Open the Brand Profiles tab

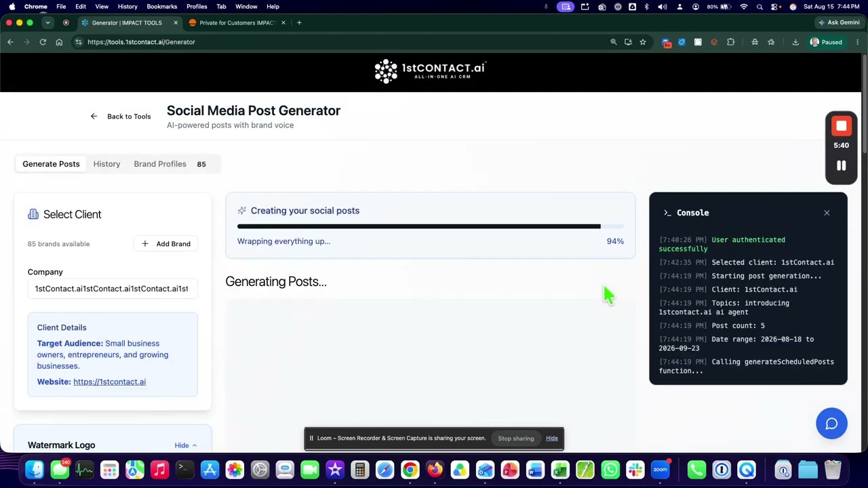(160, 164)
